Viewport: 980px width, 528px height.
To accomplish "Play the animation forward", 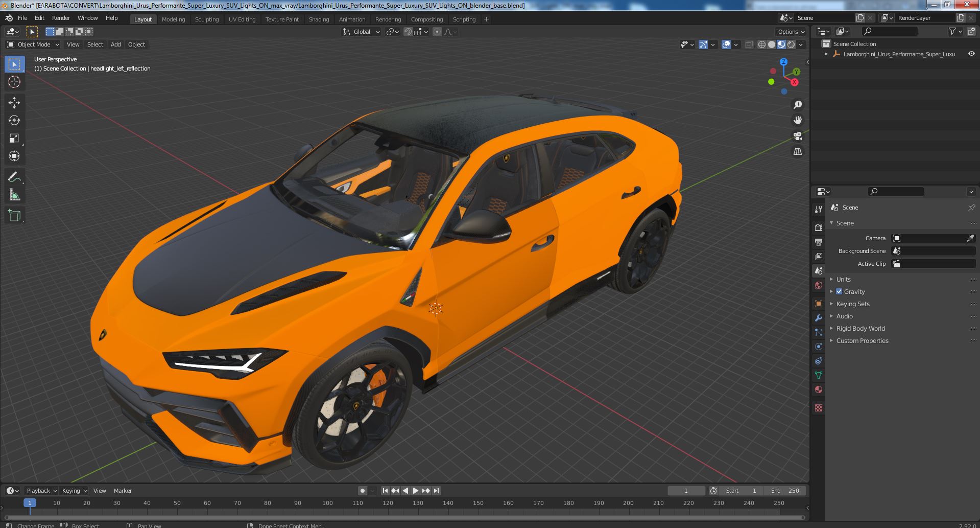I will 416,491.
